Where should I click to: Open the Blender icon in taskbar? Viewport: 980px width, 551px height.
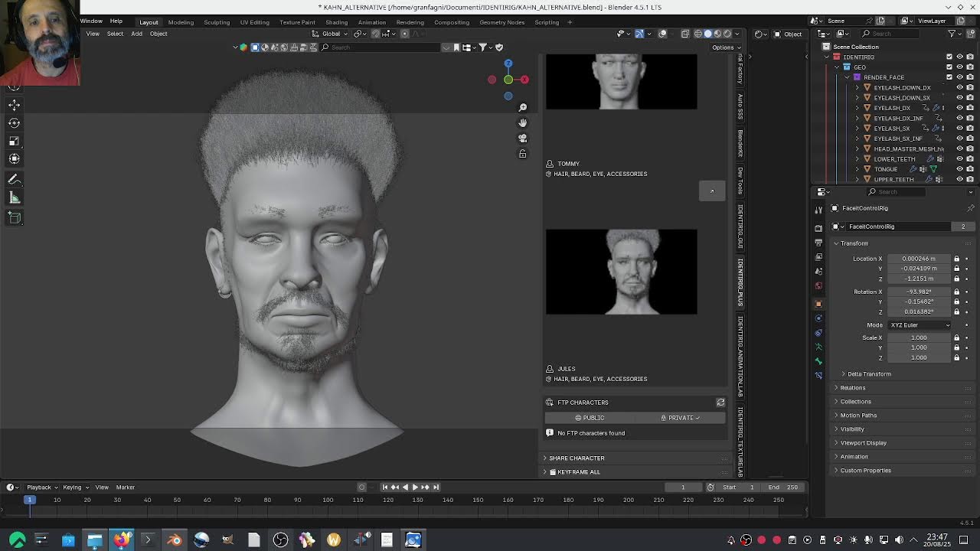click(x=175, y=540)
